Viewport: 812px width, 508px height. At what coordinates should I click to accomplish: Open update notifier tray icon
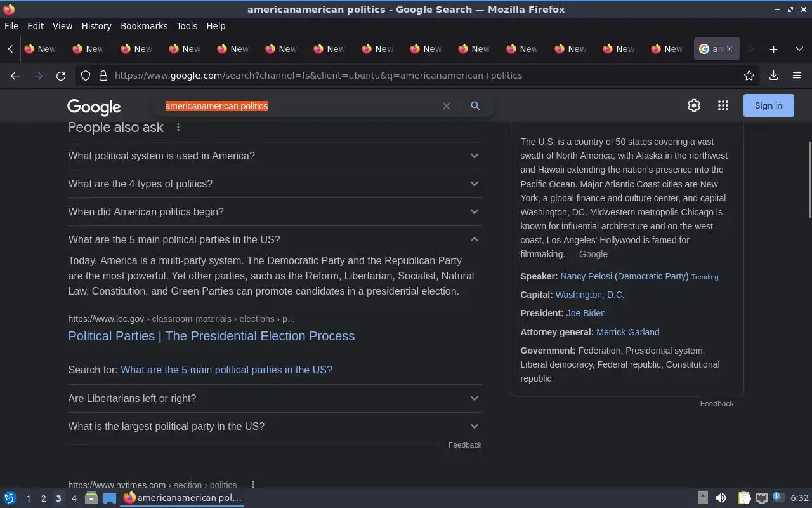pos(778,498)
